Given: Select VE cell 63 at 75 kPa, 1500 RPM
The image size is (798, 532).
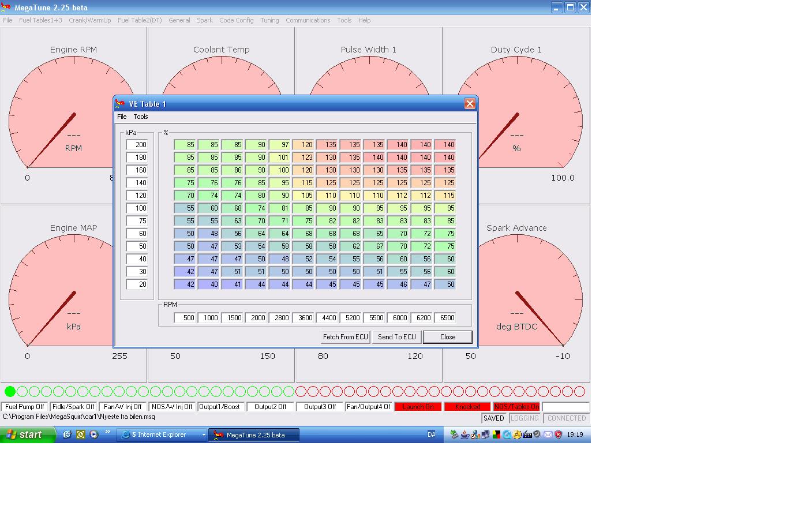Looking at the screenshot, I should 233,221.
